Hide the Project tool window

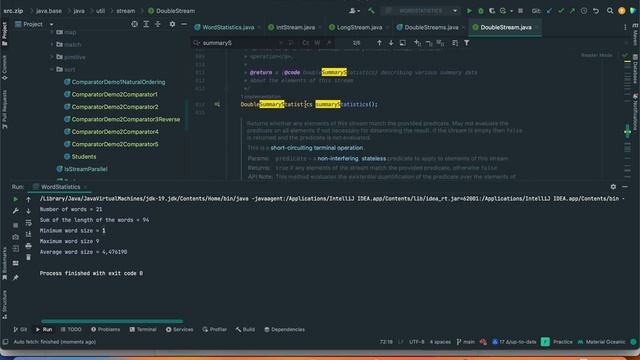184,24
